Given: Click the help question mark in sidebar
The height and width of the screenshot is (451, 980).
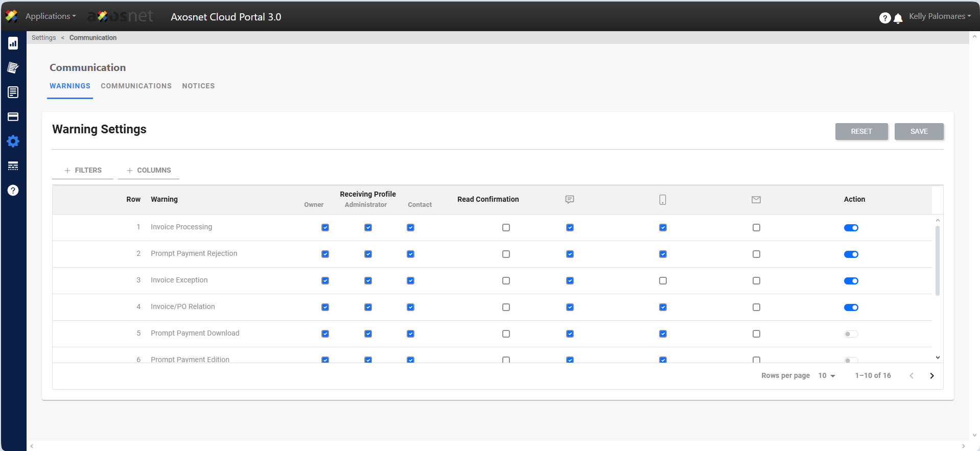Looking at the screenshot, I should coord(13,191).
